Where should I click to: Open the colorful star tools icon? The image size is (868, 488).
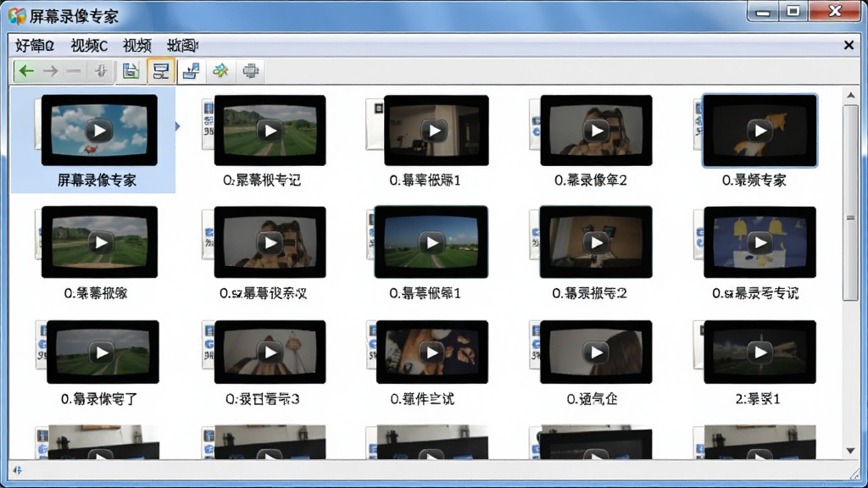click(221, 71)
